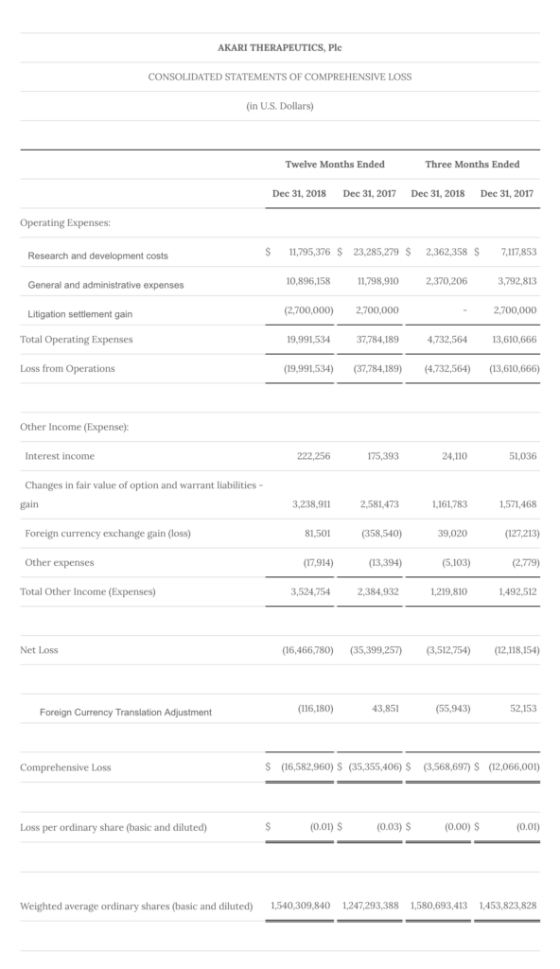
Task: Click the General and administrative expenses label
Action: (x=106, y=285)
